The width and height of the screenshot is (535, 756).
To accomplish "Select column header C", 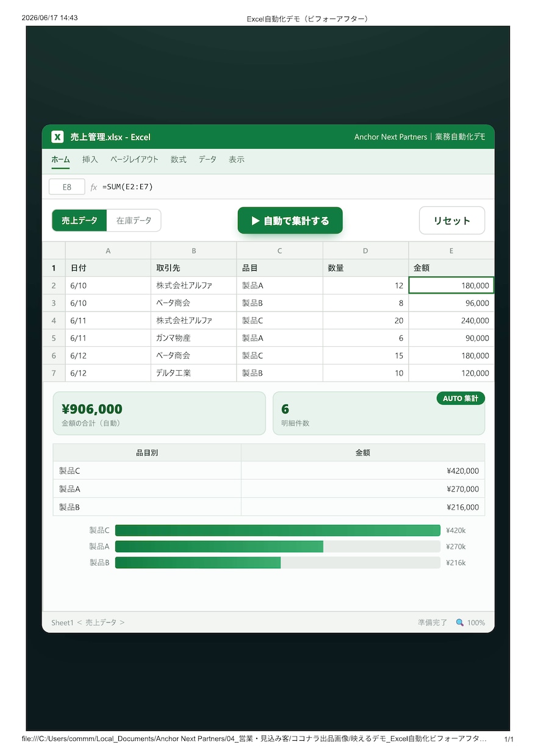I will (280, 251).
